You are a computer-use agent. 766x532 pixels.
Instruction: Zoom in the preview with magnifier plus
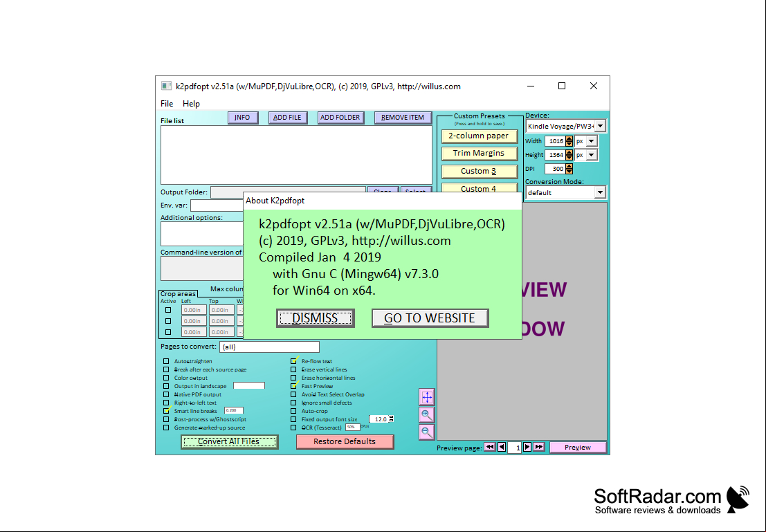(426, 415)
